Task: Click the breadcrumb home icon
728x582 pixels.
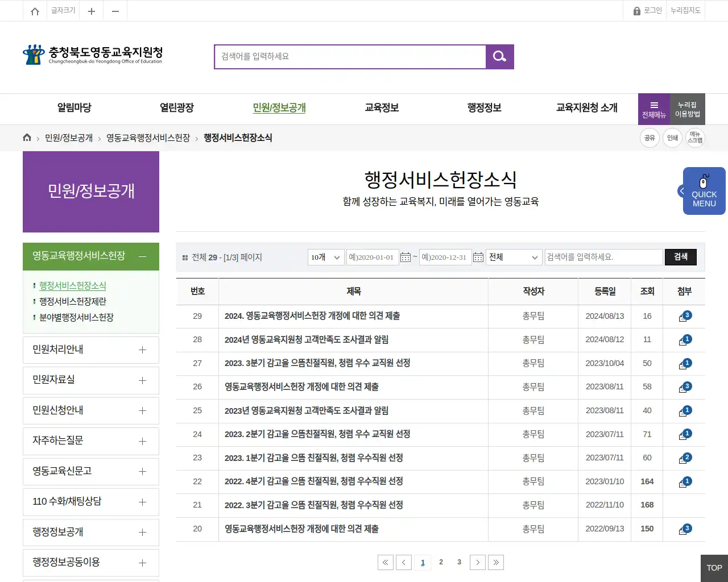Action: tap(27, 138)
